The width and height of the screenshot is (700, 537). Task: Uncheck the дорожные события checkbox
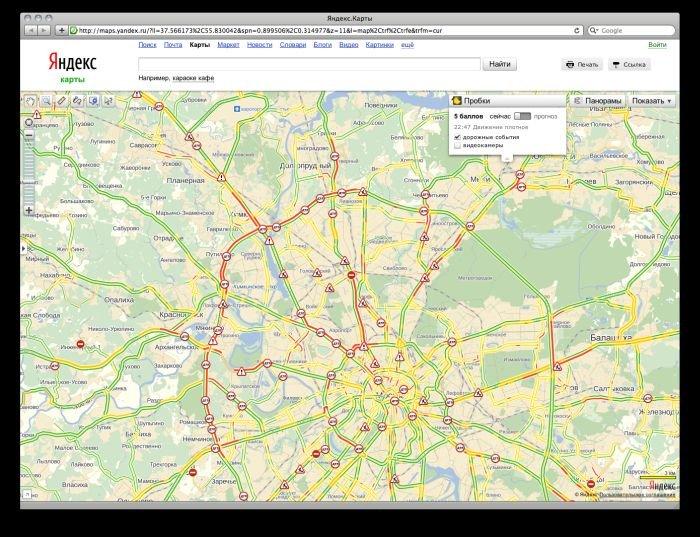pos(458,137)
